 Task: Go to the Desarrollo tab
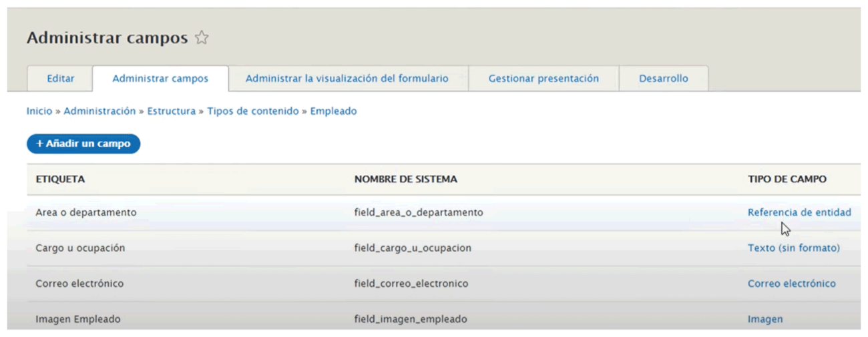point(664,79)
